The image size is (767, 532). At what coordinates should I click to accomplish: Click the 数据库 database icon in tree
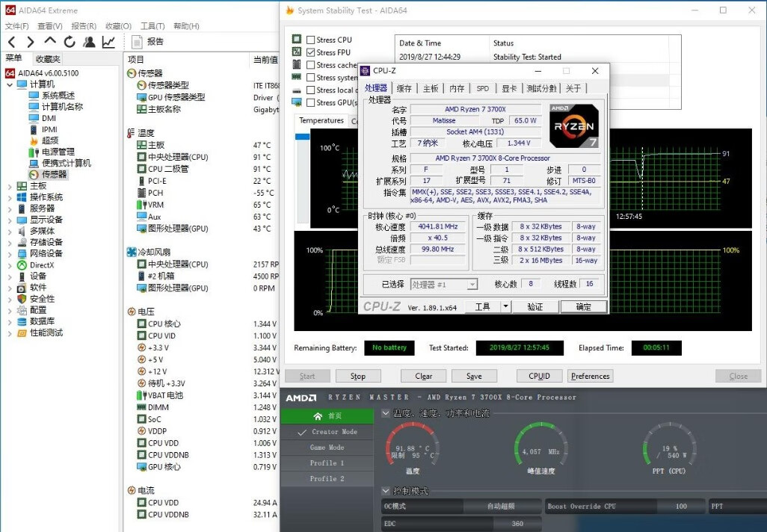tap(22, 321)
